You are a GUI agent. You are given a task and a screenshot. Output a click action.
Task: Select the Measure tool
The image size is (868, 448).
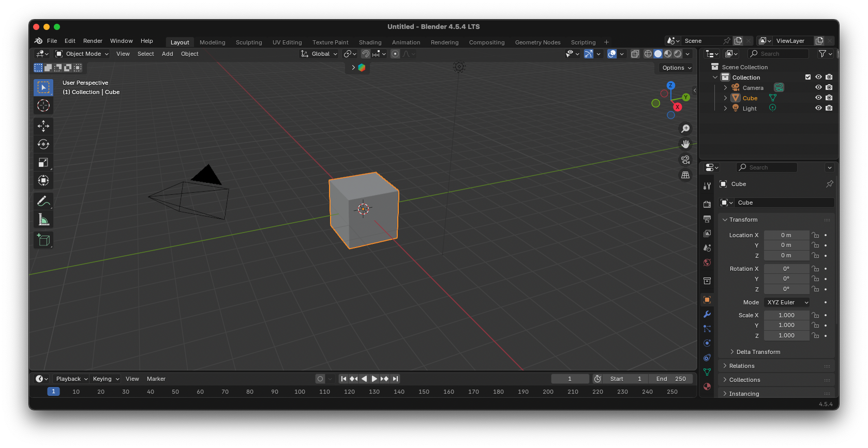pos(43,220)
